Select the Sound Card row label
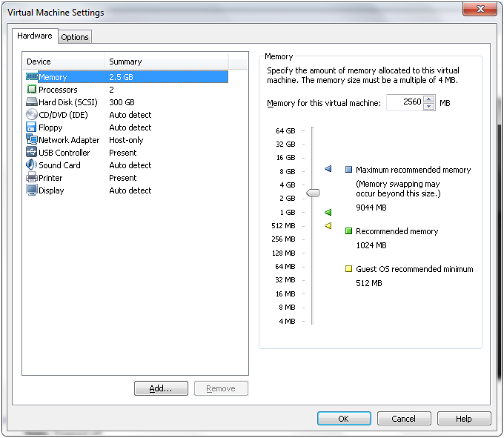Screen dimensions: 504x438 tap(59, 165)
